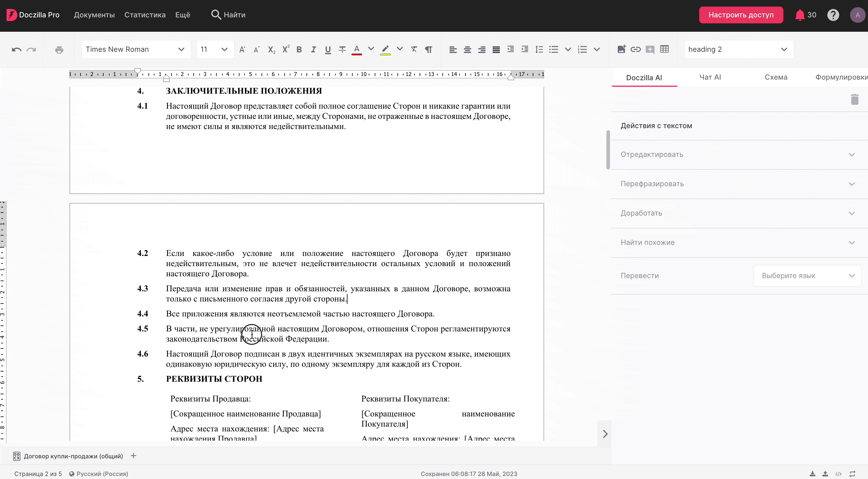The image size is (868, 479).
Task: Collapse the right side panel arrow
Action: pos(605,434)
